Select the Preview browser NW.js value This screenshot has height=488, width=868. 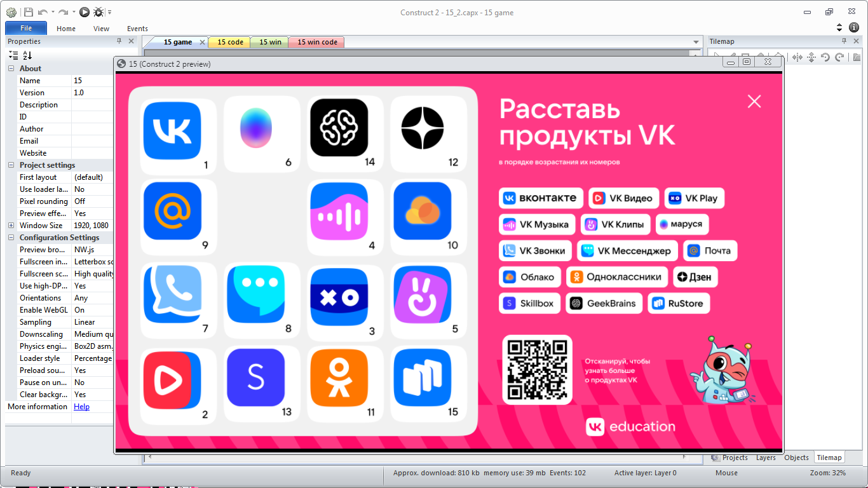92,250
